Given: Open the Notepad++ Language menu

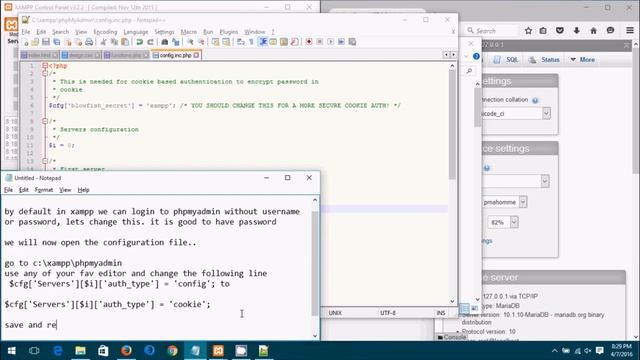Looking at the screenshot, I should pyautogui.click(x=136, y=32).
